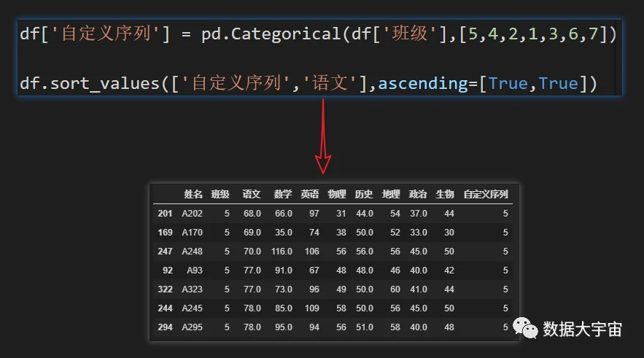Click the WeChat logo icon in watermark
This screenshot has height=358, width=644.
[x=525, y=328]
